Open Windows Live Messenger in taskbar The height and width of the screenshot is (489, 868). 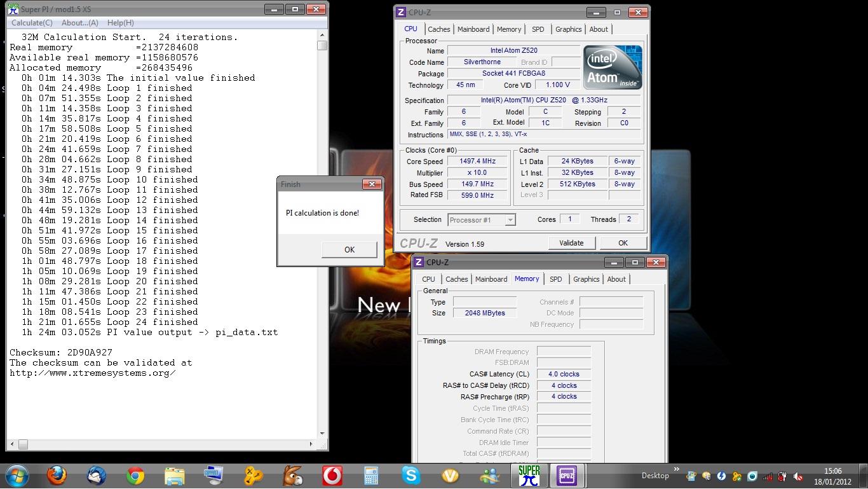[x=490, y=476]
